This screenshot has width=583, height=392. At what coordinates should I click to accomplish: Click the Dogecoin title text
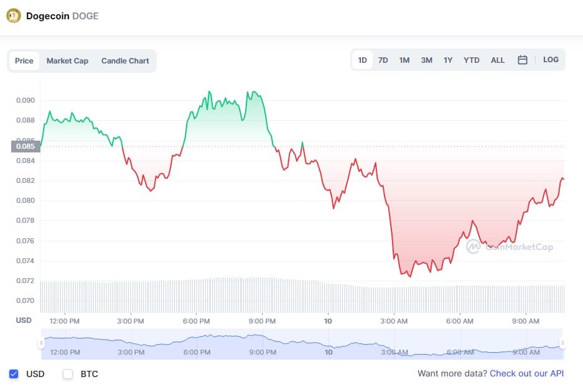pyautogui.click(x=47, y=16)
